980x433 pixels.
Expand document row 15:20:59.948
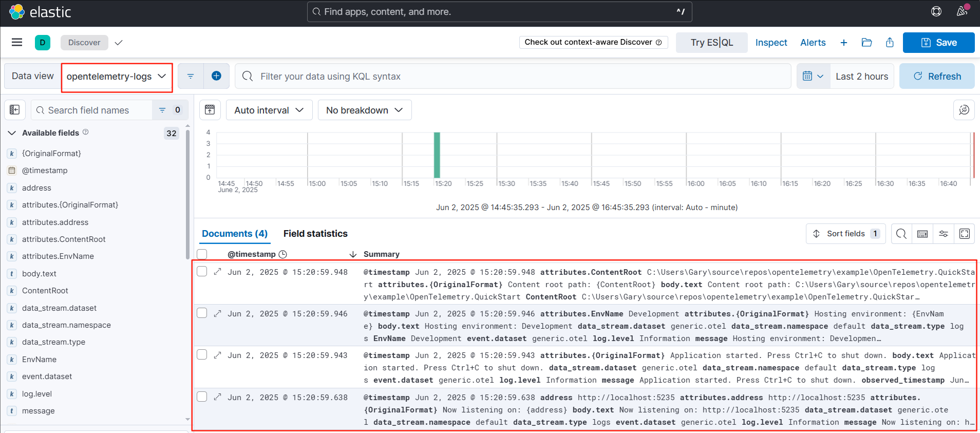218,272
